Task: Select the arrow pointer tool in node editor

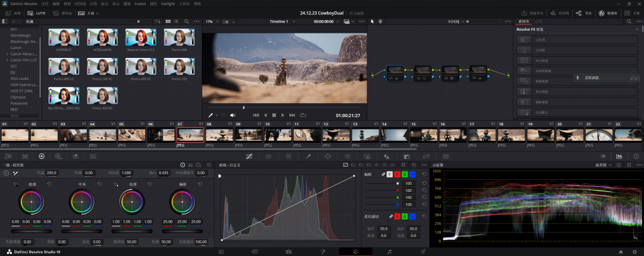Action: [372, 21]
